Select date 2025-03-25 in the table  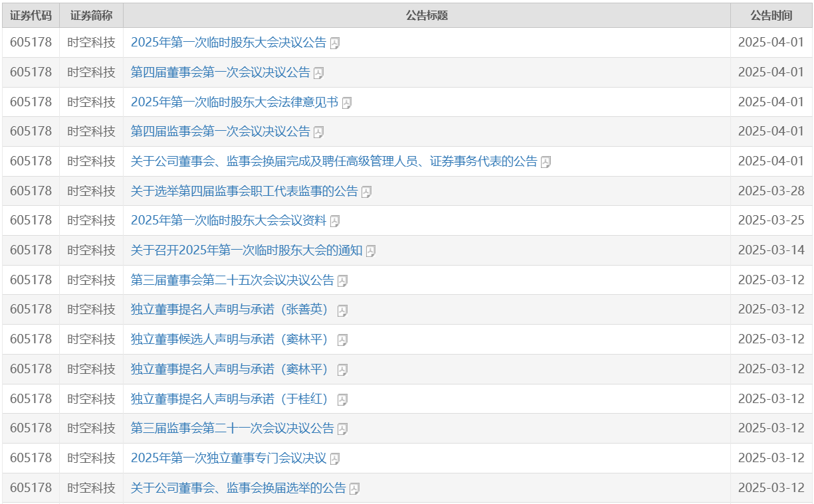coord(771,220)
